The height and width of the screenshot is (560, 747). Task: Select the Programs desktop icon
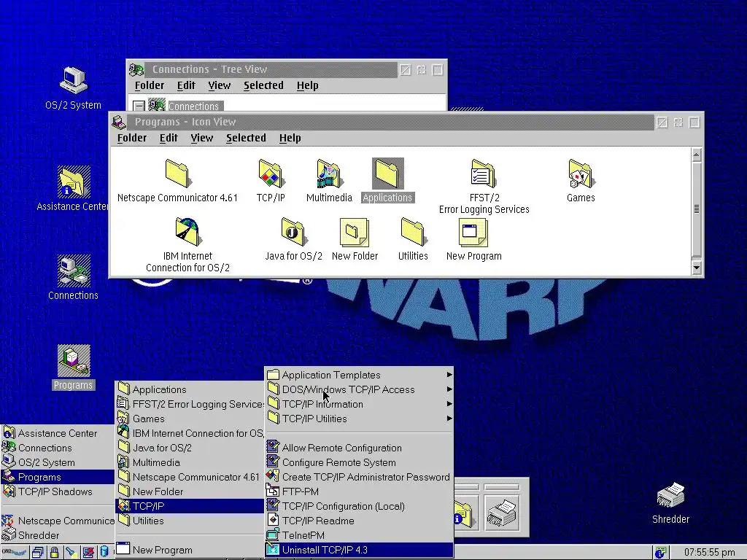(74, 360)
